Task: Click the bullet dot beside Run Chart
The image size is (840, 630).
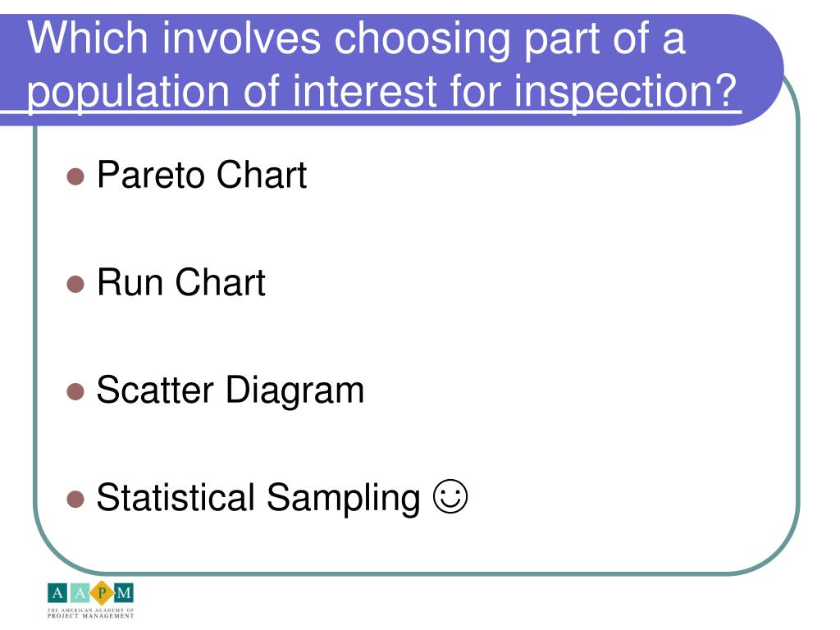Action: (75, 284)
